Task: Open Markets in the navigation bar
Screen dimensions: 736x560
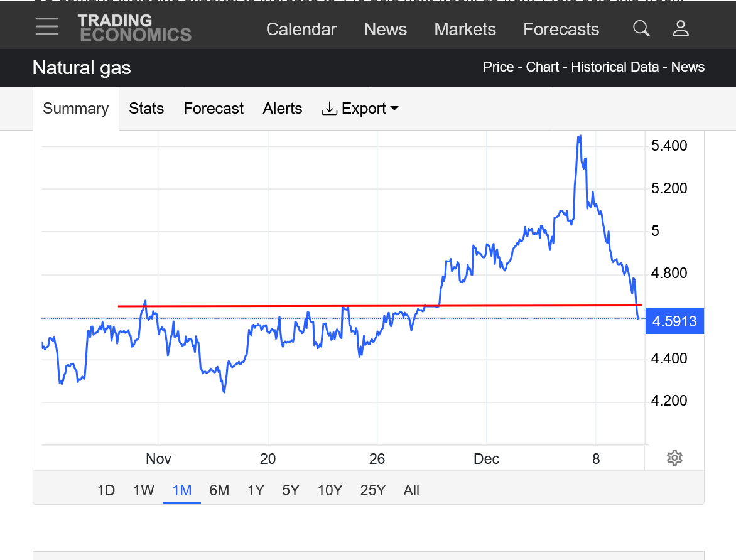Action: click(x=465, y=30)
